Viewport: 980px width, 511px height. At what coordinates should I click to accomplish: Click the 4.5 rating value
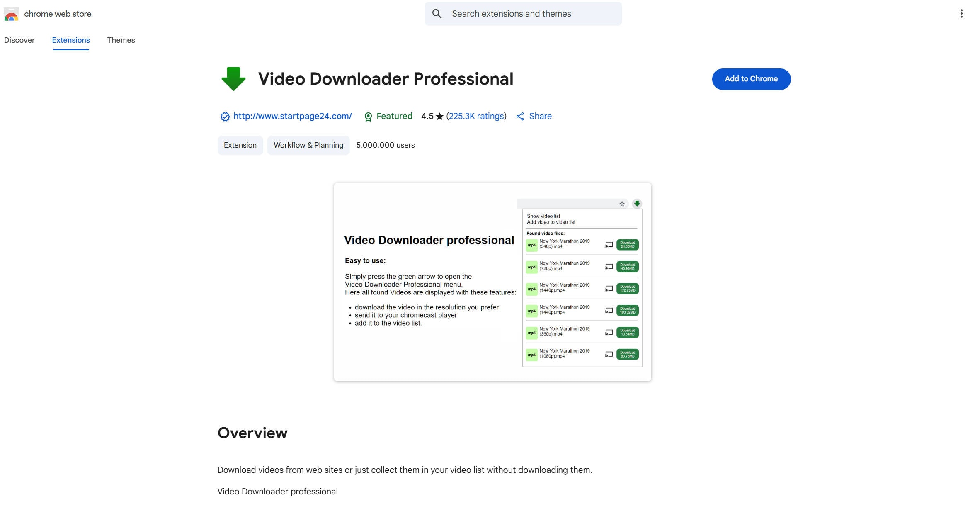pyautogui.click(x=427, y=116)
